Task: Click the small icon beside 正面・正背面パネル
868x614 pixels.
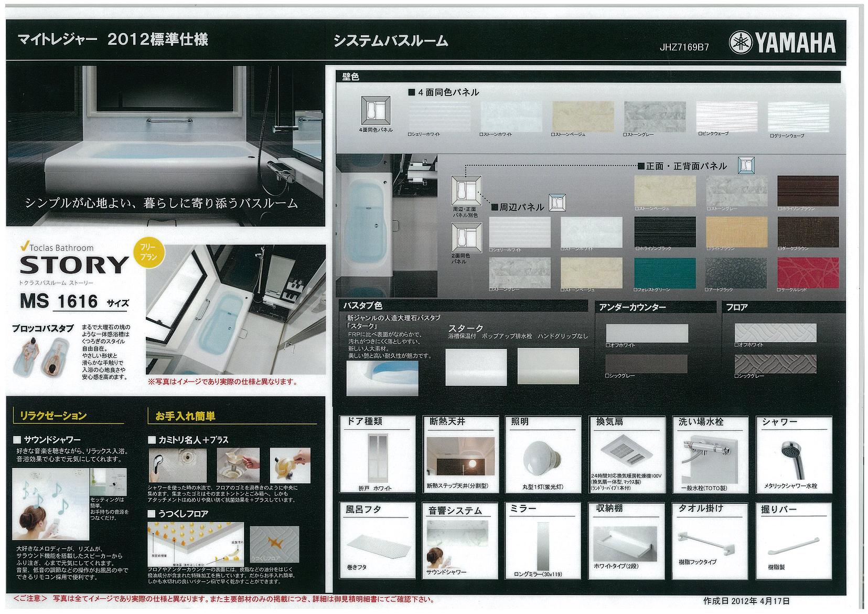Action: 746,165
